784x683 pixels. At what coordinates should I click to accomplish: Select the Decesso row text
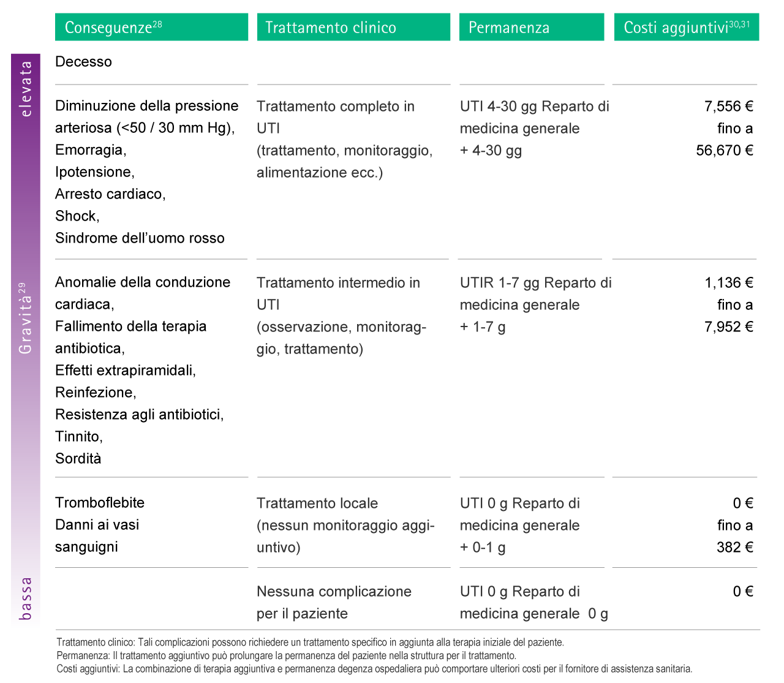click(84, 62)
